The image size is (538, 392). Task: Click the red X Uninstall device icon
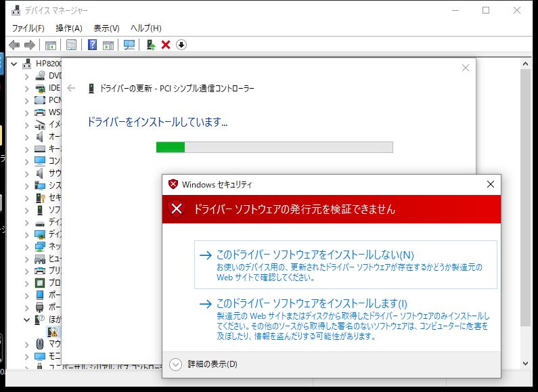166,45
